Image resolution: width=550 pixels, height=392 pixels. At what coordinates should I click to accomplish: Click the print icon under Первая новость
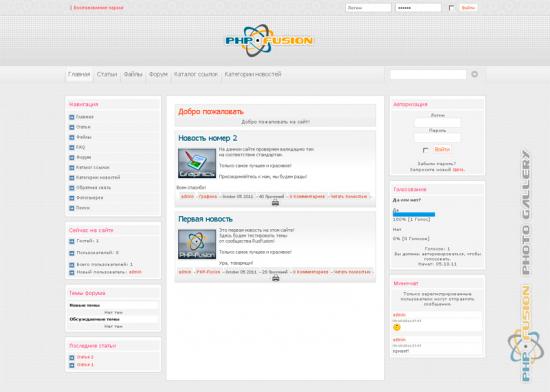click(276, 278)
